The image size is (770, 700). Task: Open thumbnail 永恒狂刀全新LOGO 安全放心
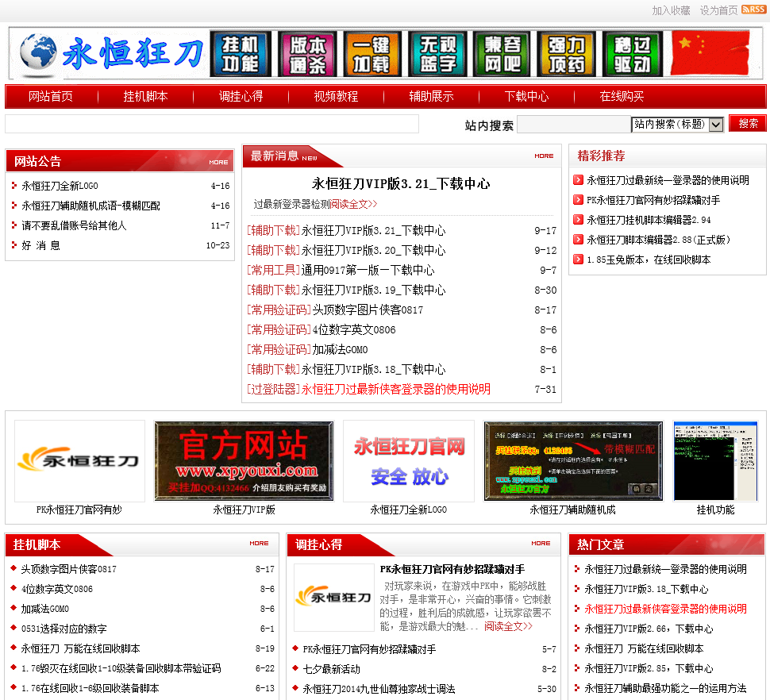[409, 461]
